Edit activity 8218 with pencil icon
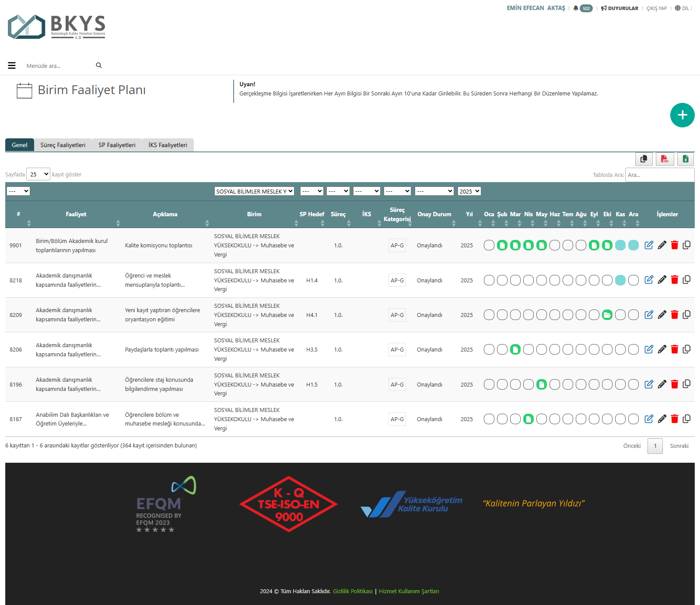Viewport: 700px width, 605px height. tap(661, 280)
